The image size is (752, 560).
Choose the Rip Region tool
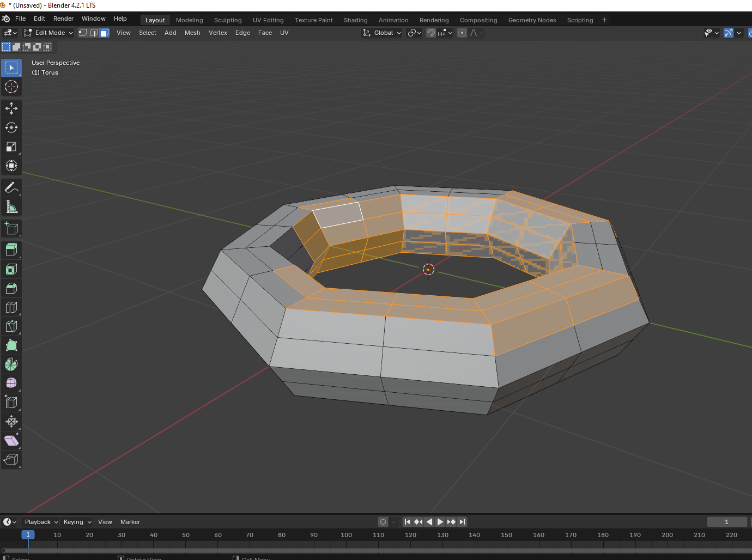(11, 460)
